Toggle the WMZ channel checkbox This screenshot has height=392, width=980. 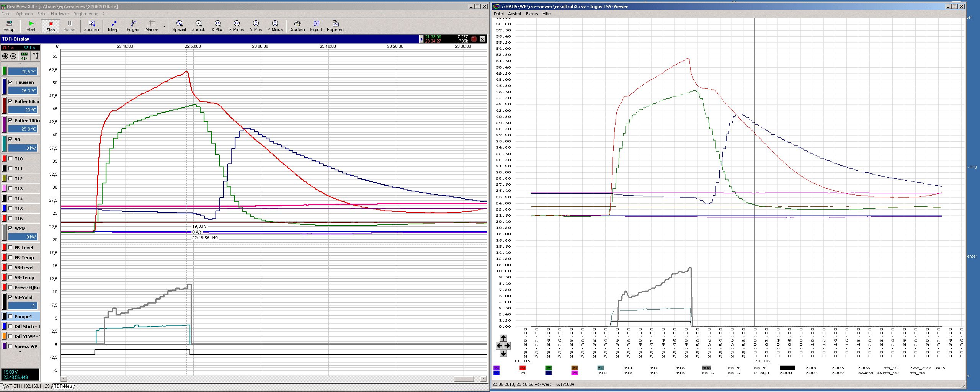tap(11, 228)
